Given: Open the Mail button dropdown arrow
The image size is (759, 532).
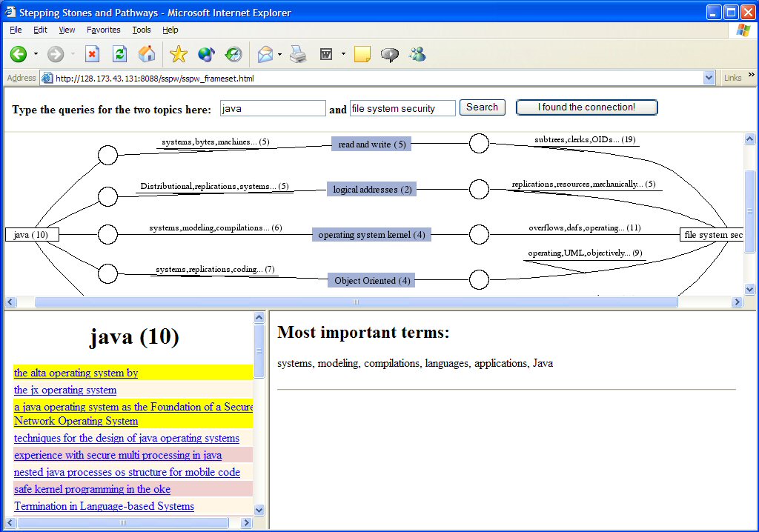Looking at the screenshot, I should (x=279, y=54).
